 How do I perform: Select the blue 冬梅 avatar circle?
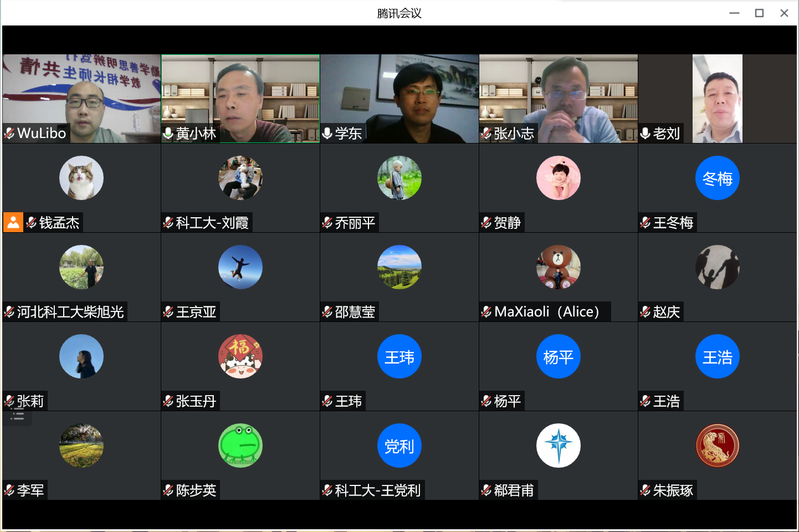(717, 178)
